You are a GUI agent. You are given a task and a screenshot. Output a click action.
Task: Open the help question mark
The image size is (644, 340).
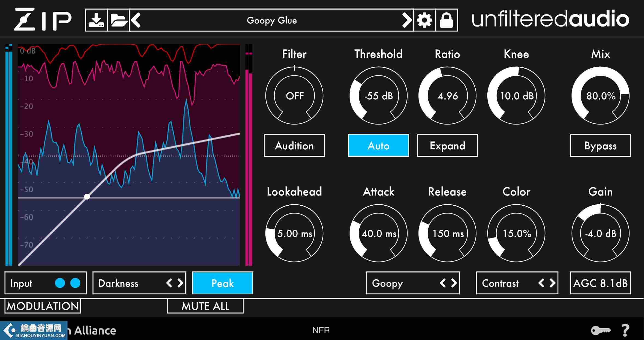point(625,330)
